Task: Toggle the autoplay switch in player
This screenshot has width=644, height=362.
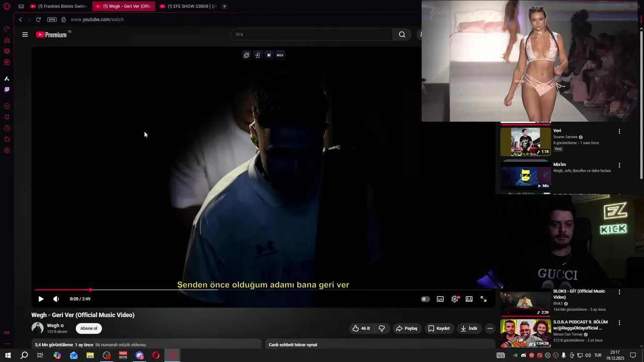Action: click(x=425, y=299)
